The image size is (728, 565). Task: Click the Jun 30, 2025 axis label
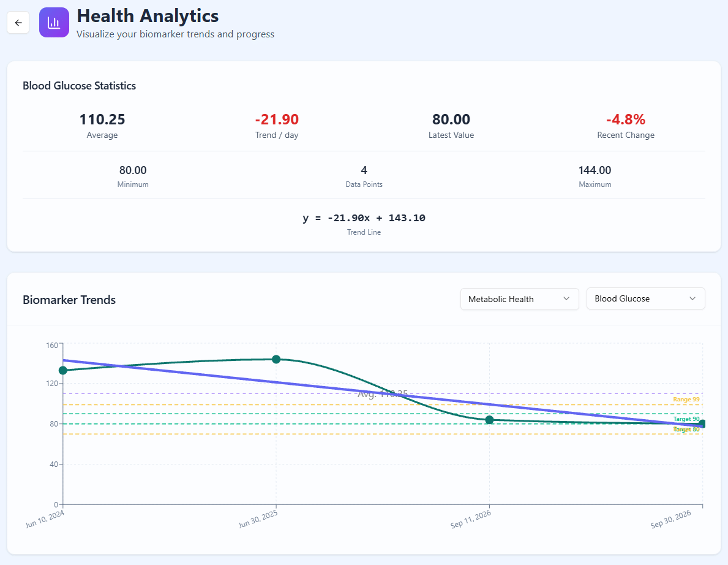(x=258, y=519)
